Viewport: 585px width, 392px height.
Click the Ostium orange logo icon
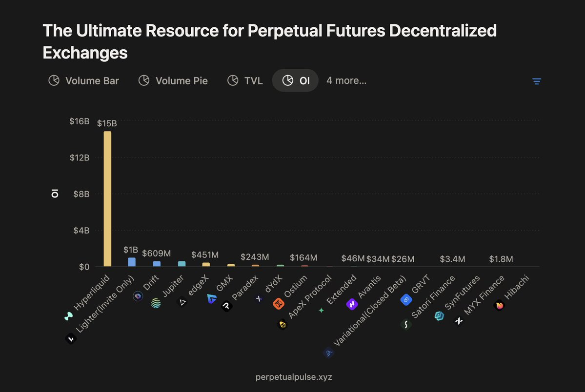[278, 304]
